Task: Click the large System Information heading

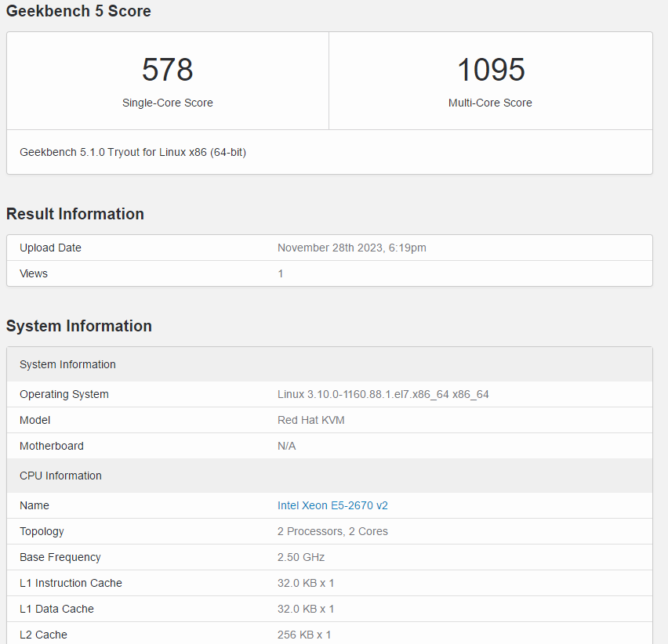Action: (79, 326)
